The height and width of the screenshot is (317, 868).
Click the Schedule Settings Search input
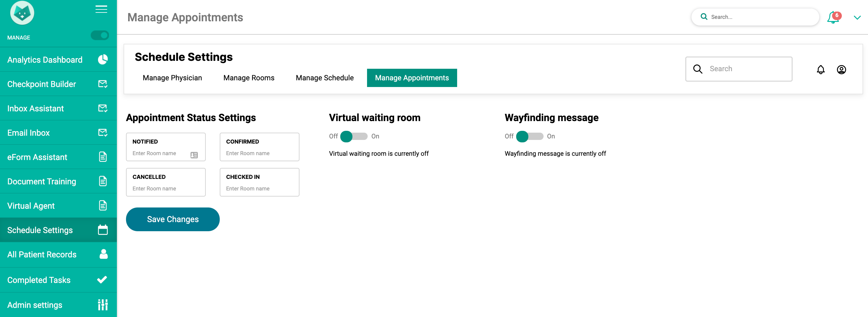coord(739,69)
